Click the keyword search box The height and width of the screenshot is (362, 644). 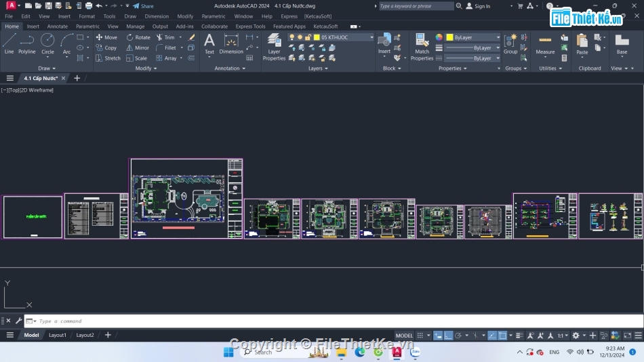[x=416, y=5]
